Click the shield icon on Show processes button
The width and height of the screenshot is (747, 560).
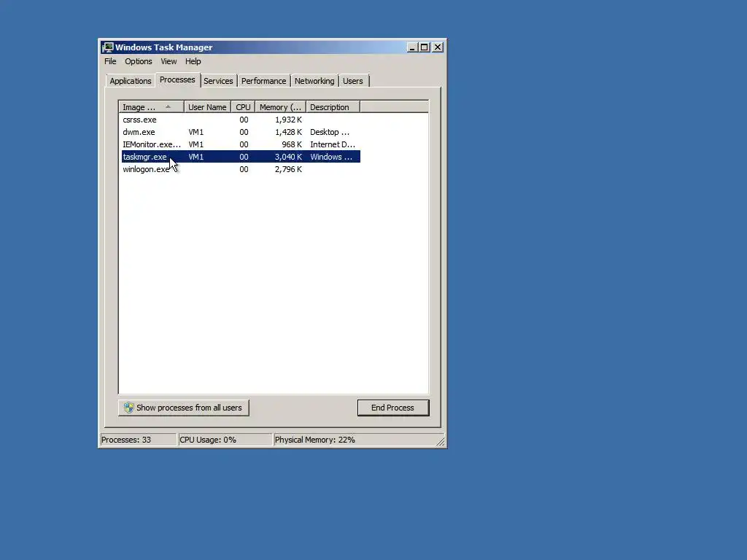click(128, 408)
